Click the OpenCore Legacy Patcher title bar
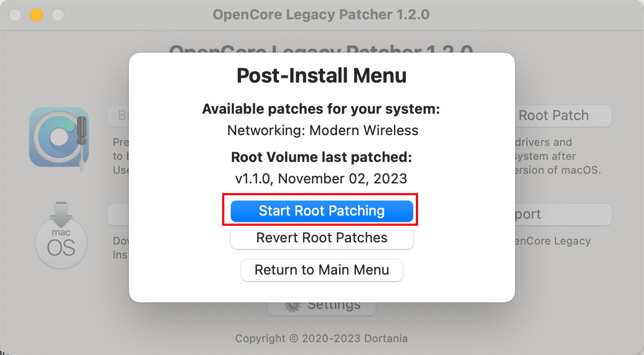644x355 pixels. pos(321,14)
